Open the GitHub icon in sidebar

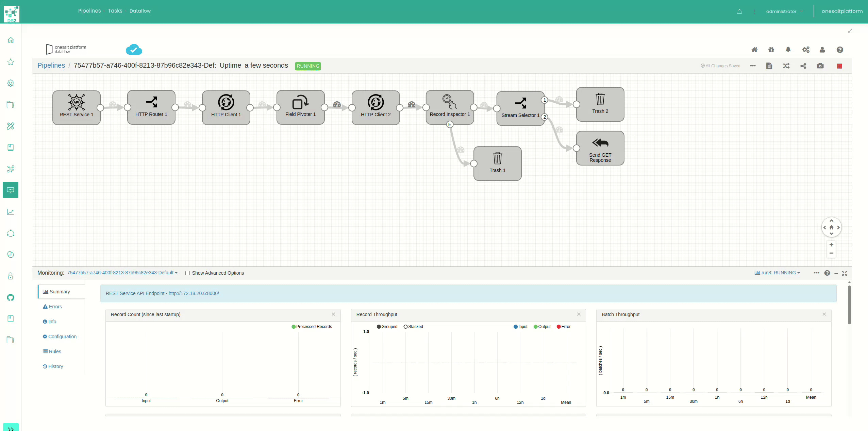coord(11,297)
